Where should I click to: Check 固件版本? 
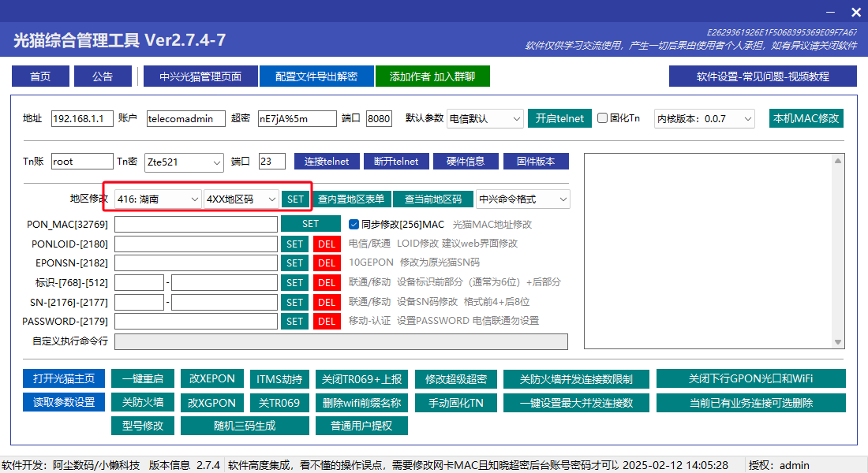point(536,162)
